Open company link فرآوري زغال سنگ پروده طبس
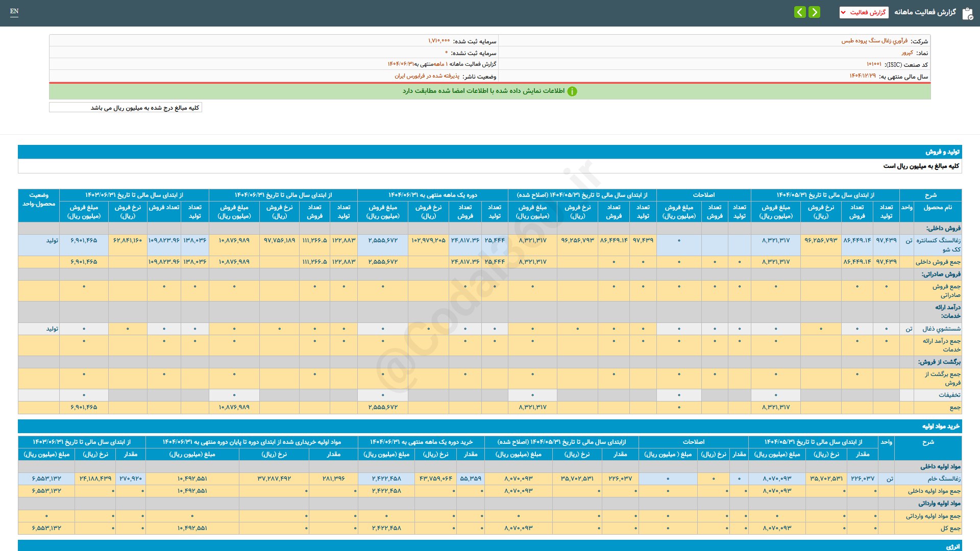 (x=874, y=41)
